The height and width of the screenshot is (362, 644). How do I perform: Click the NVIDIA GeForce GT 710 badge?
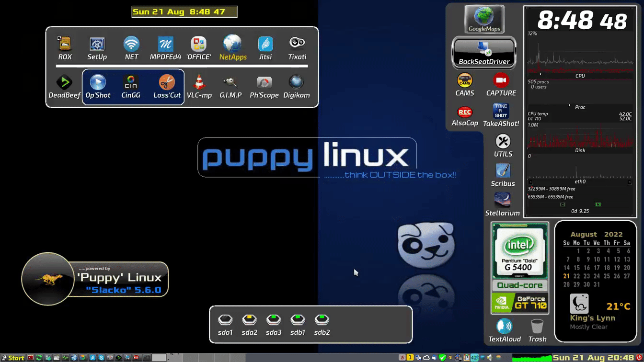coord(520,303)
